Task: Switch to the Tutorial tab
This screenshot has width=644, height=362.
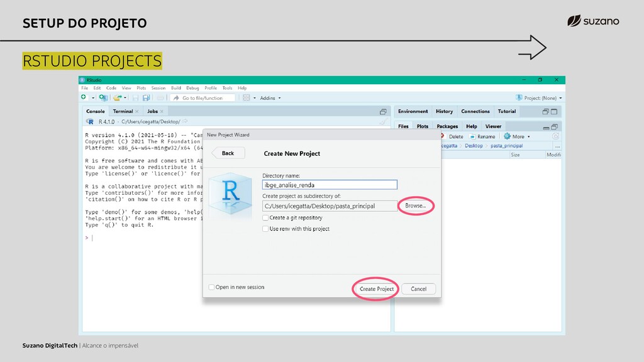Action: (507, 111)
